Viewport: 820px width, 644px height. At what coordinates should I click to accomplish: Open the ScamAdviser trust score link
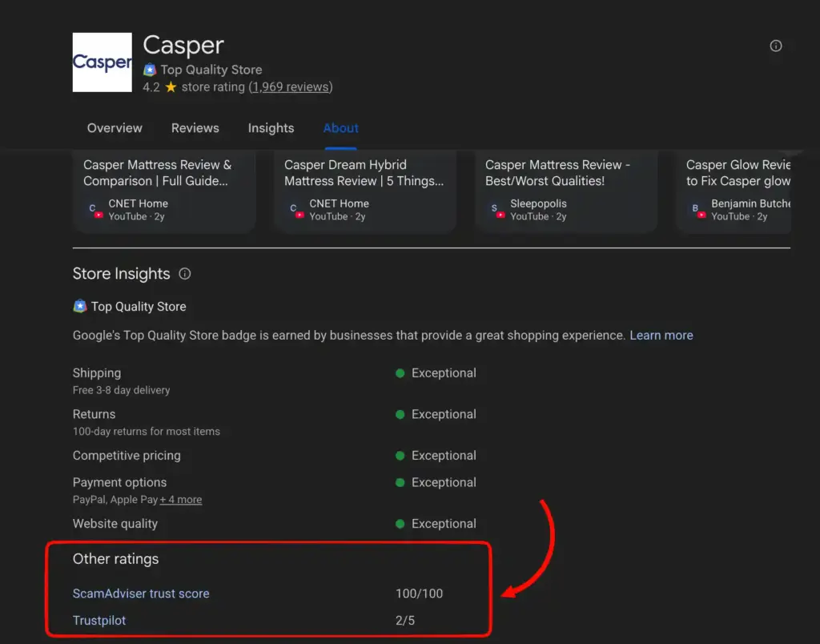click(141, 594)
